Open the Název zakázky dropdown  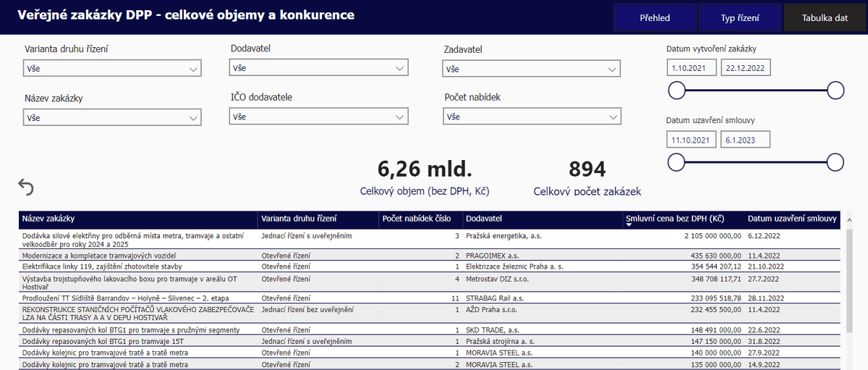111,117
